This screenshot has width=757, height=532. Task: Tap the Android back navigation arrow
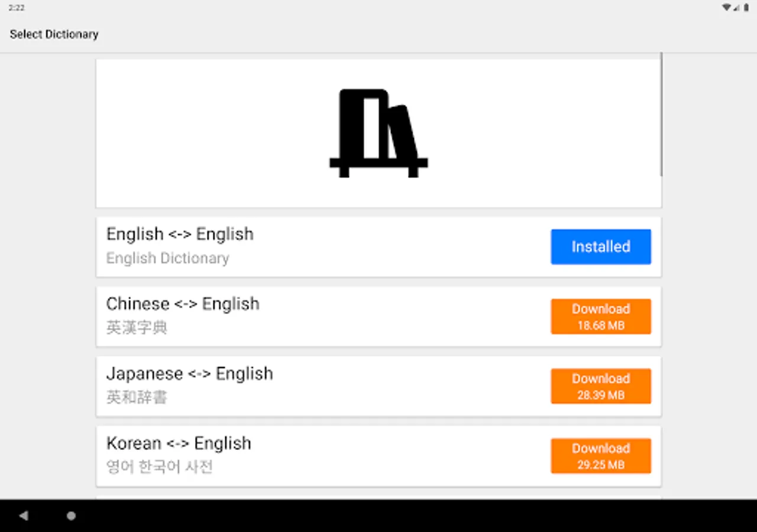click(x=24, y=516)
